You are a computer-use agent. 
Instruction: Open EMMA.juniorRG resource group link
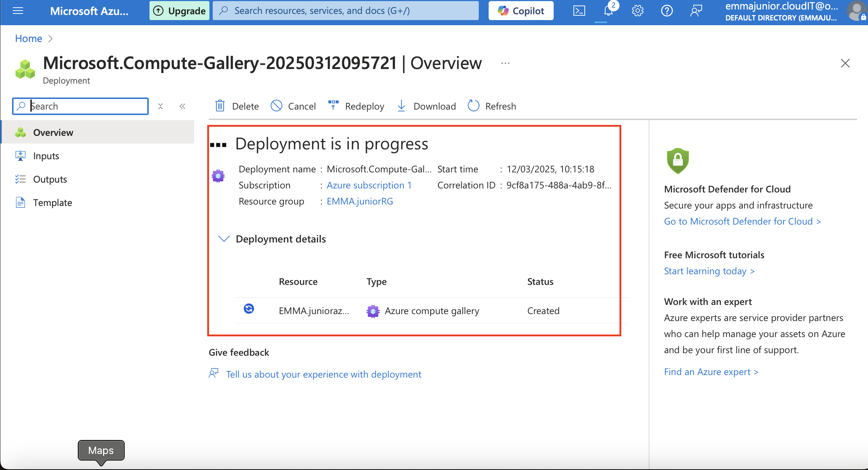(x=360, y=201)
